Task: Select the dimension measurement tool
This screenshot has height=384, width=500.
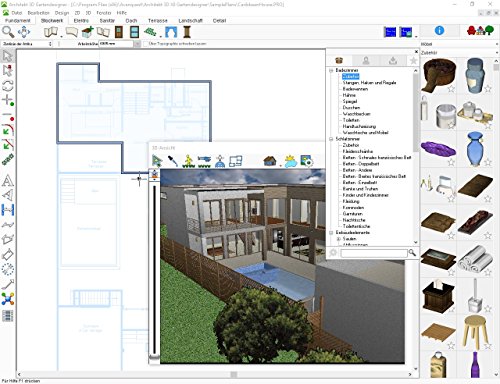Action: pyautogui.click(x=8, y=210)
